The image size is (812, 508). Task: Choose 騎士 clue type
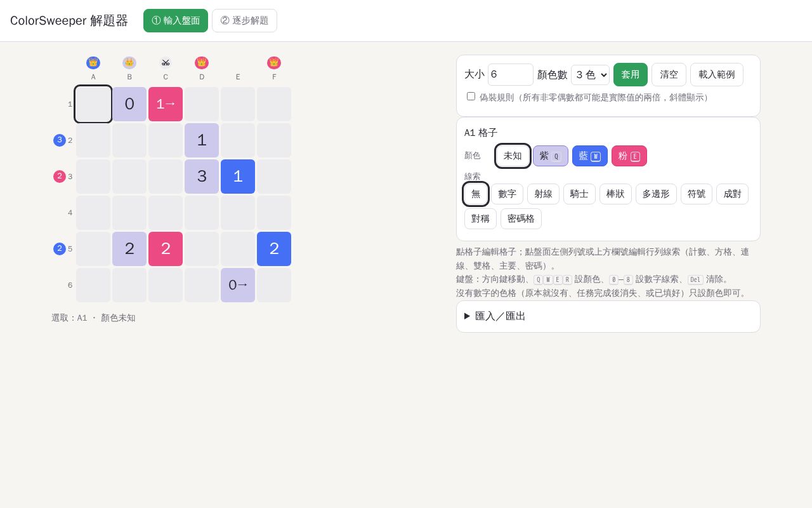point(579,194)
